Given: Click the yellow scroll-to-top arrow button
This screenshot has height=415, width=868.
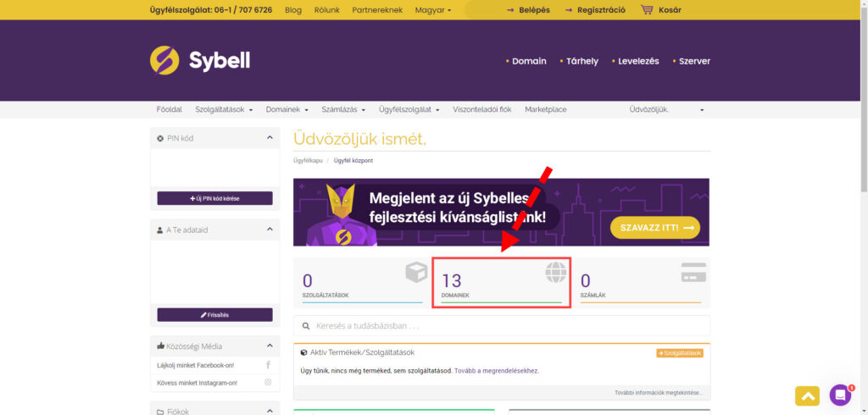Looking at the screenshot, I should coord(807,396).
